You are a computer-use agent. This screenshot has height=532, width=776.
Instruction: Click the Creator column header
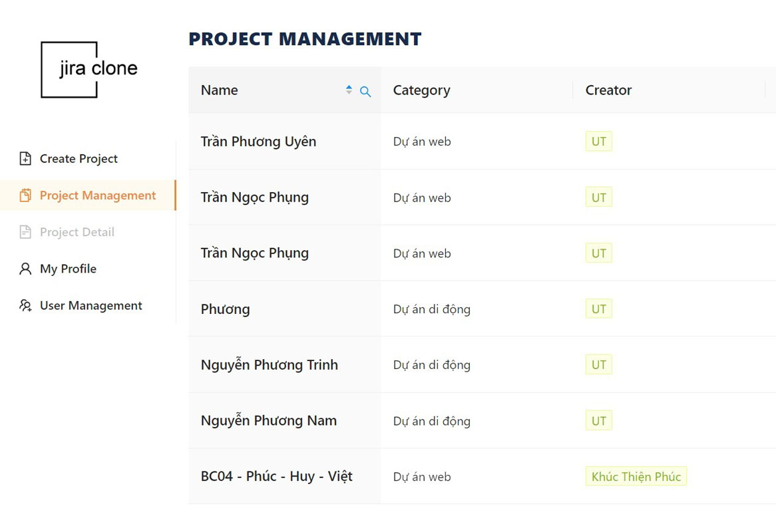point(608,90)
